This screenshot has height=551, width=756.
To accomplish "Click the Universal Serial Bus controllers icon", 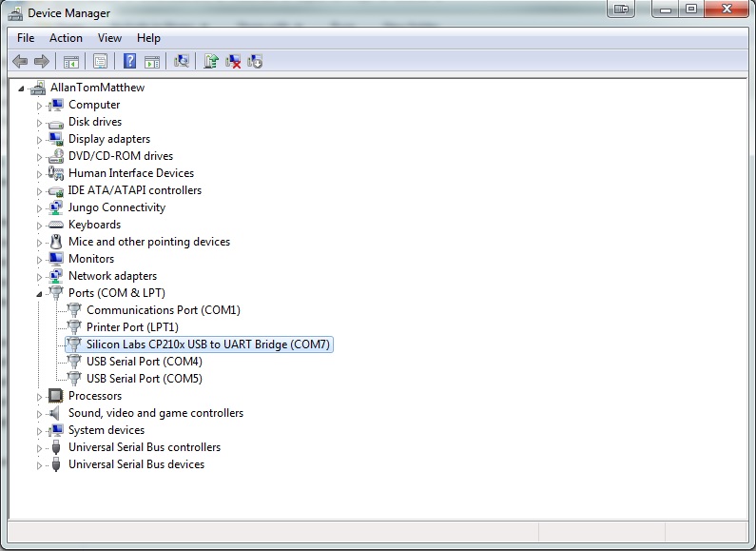I will [x=56, y=447].
